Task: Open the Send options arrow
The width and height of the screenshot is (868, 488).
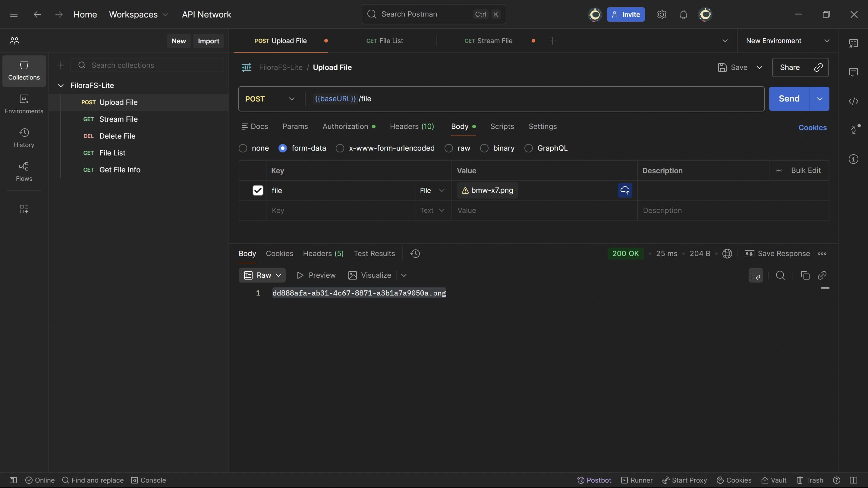Action: (819, 99)
